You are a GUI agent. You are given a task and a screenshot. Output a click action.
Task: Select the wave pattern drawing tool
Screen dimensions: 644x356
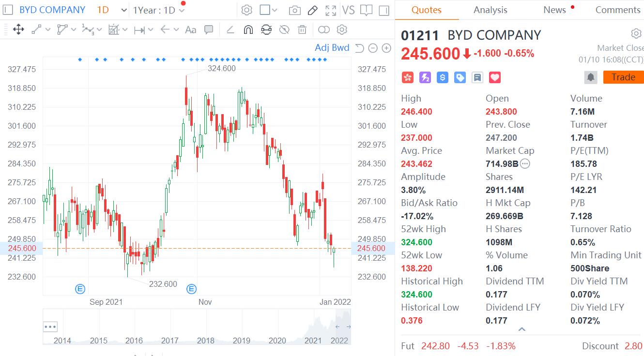pyautogui.click(x=88, y=30)
